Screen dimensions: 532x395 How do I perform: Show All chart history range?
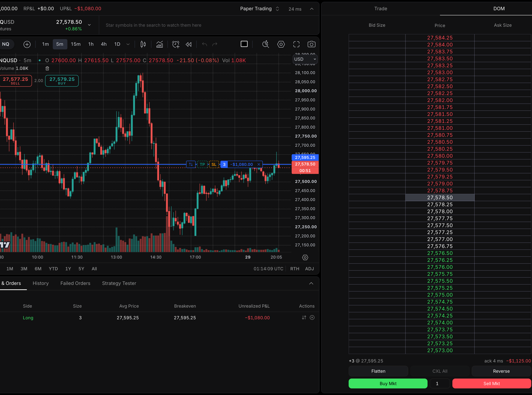pos(94,269)
